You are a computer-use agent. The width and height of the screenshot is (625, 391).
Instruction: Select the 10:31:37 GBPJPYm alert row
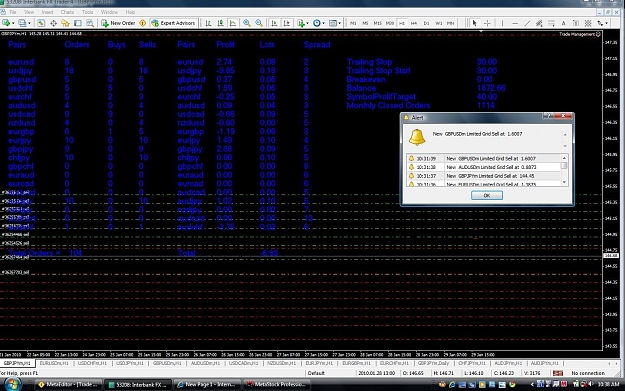(x=483, y=176)
